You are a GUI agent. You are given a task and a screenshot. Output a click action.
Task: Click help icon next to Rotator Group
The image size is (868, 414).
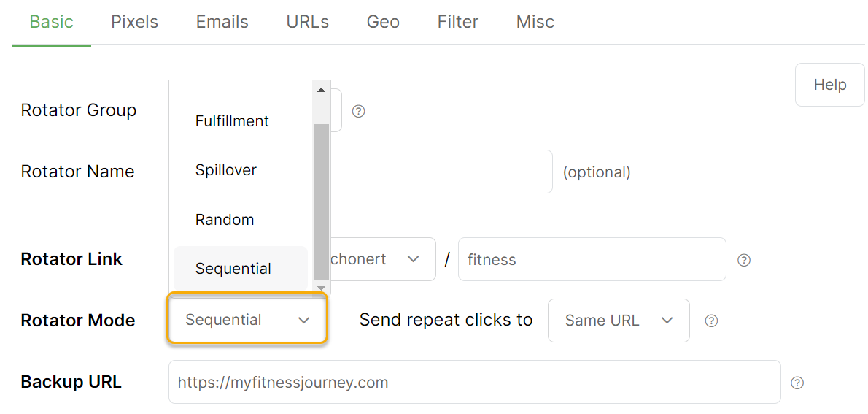tap(359, 112)
